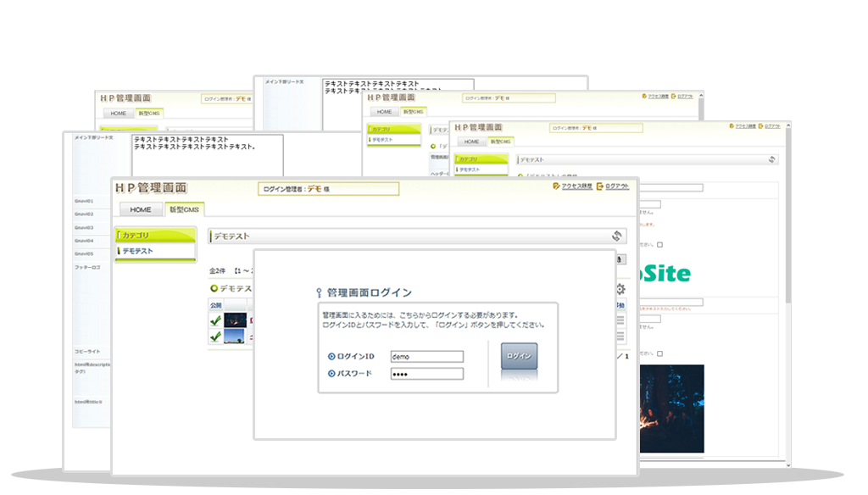Click コピーライト label in left window
Image resolution: width=868 pixels, height=495 pixels.
pos(87,352)
